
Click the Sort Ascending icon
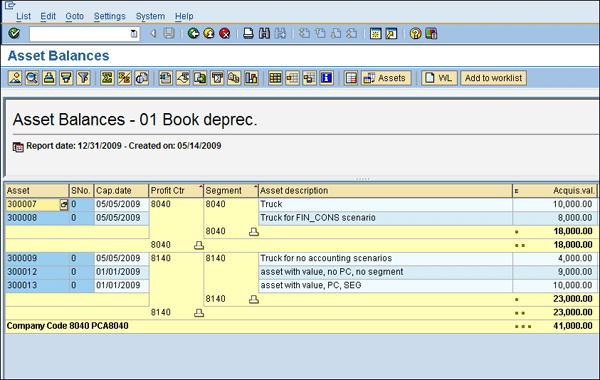pyautogui.click(x=49, y=78)
